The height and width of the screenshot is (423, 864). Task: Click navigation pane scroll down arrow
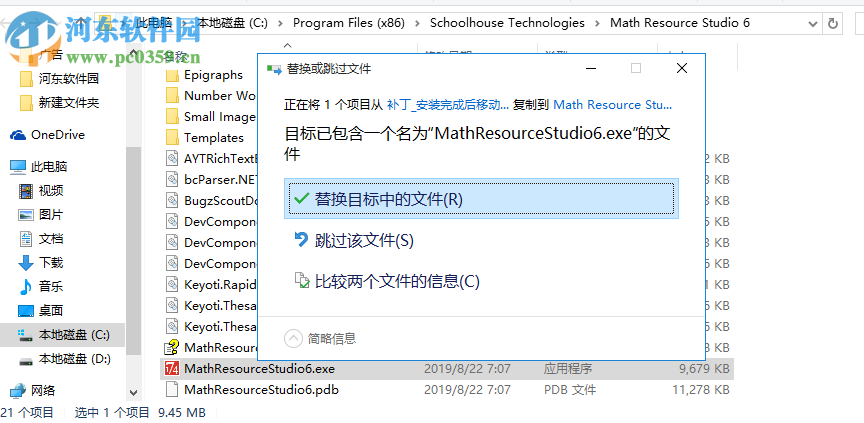point(133,393)
